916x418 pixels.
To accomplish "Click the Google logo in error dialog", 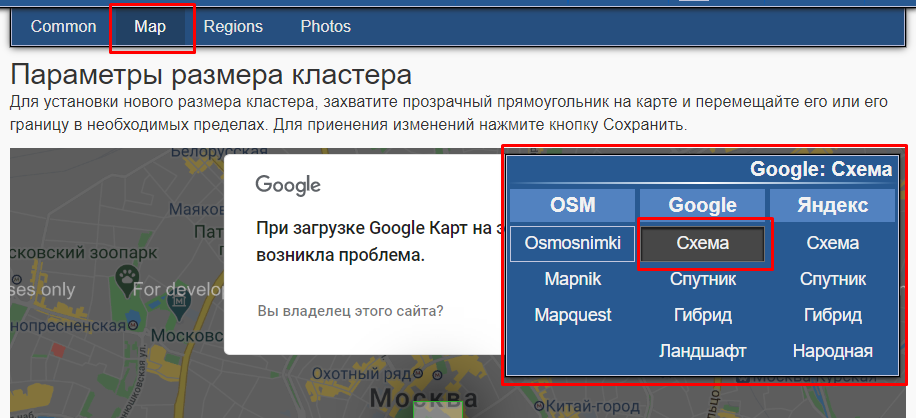I will [x=288, y=185].
